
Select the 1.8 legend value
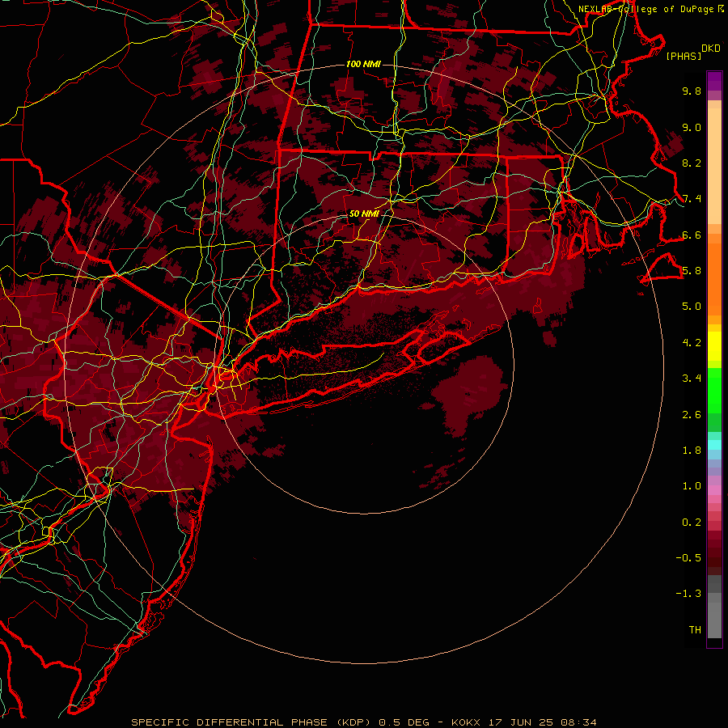(692, 451)
